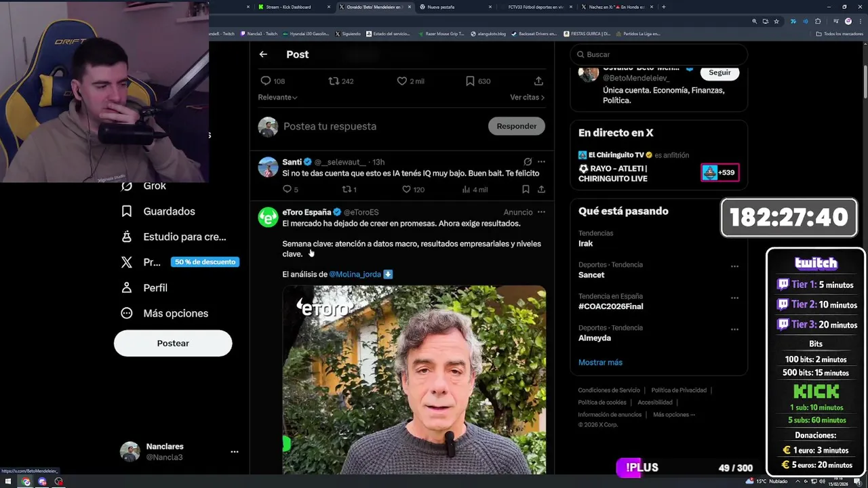
Task: Open Política de Privacidad footer link
Action: [679, 390]
